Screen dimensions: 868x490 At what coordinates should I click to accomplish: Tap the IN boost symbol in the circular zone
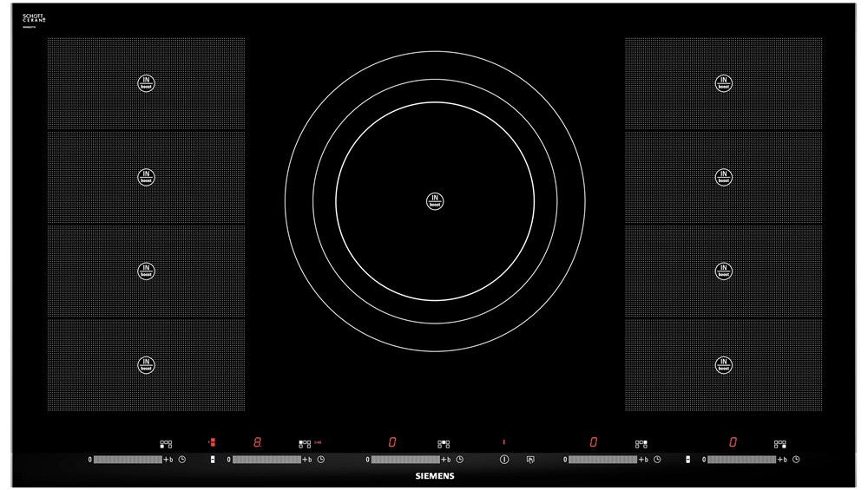click(434, 201)
